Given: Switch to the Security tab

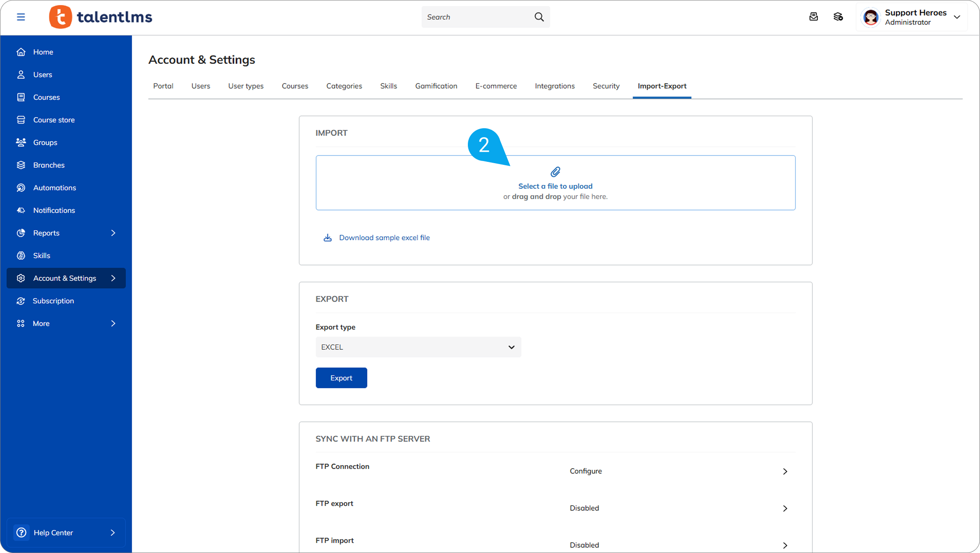Looking at the screenshot, I should pos(606,86).
